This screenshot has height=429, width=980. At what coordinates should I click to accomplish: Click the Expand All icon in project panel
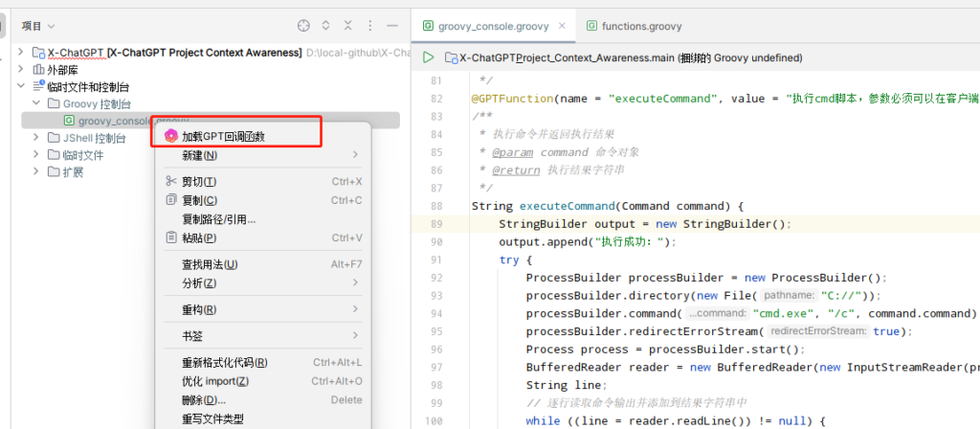326,26
